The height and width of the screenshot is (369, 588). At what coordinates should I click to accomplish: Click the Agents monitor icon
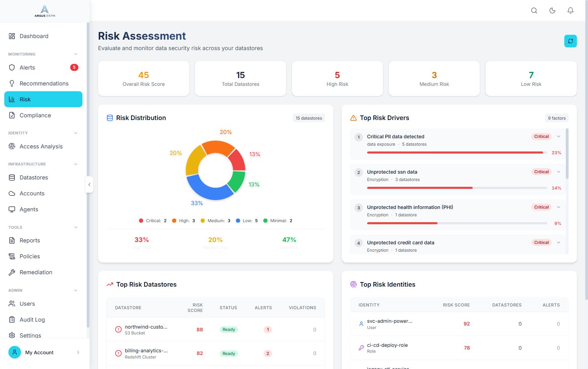click(x=12, y=209)
